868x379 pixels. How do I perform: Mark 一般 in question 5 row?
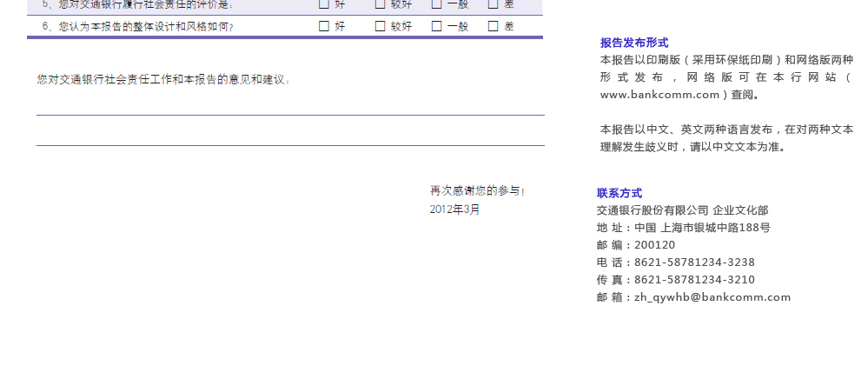[437, 4]
